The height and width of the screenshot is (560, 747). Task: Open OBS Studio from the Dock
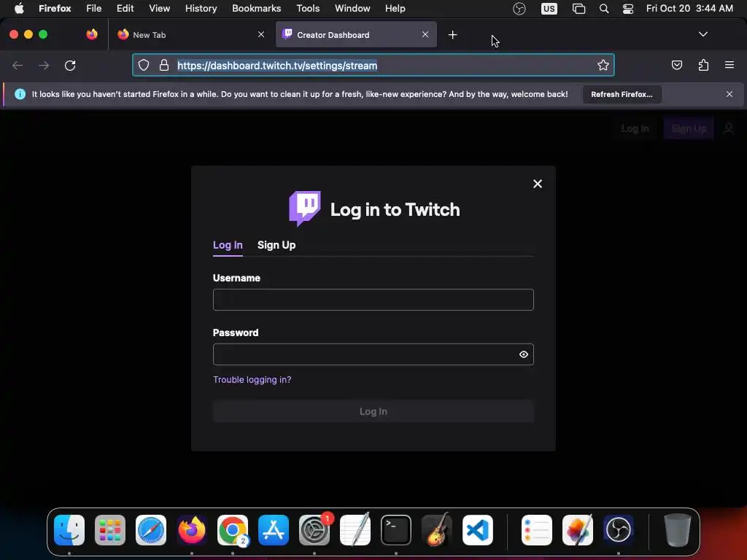(x=619, y=530)
